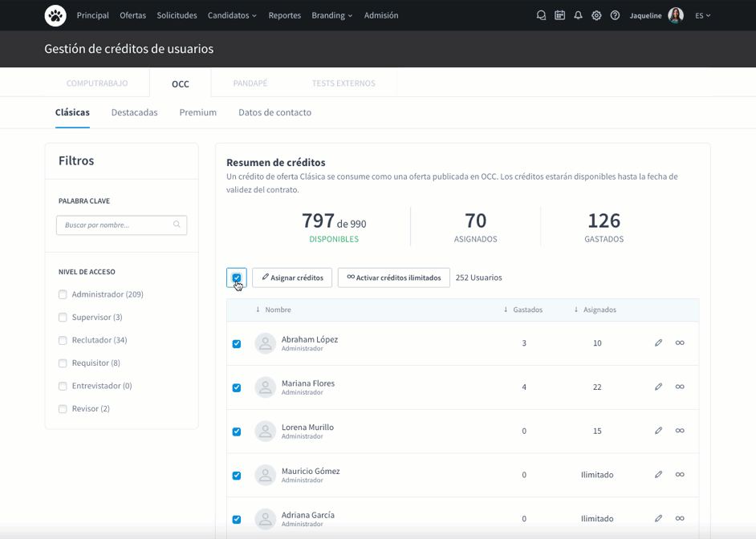Open the settings gear icon

[596, 15]
